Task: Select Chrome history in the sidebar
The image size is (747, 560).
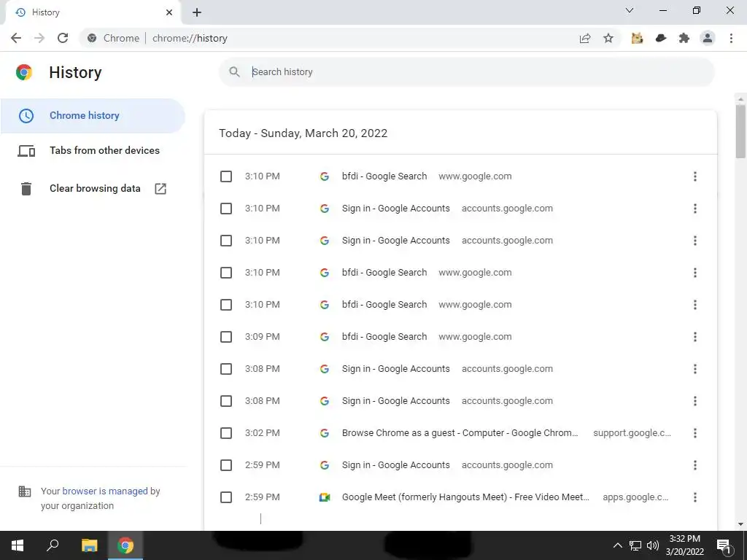Action: point(93,116)
